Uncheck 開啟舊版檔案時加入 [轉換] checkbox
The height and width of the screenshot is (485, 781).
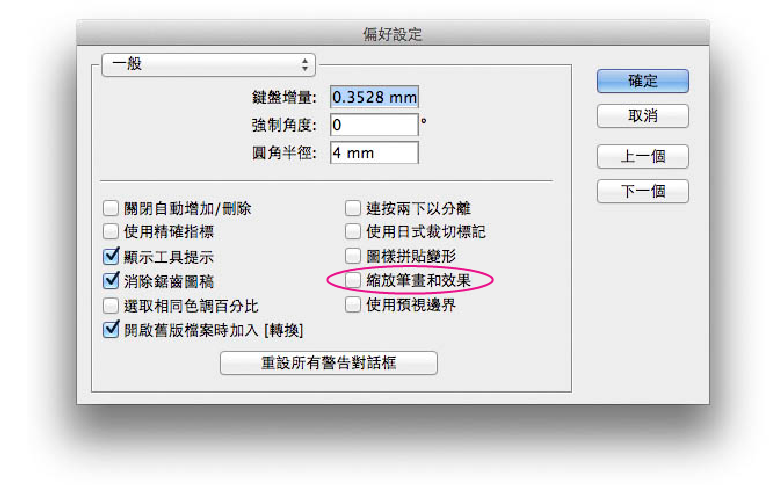[111, 330]
